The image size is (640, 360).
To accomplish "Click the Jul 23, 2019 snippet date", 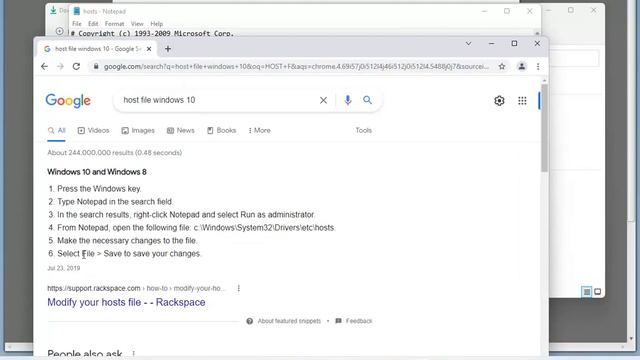I will pyautogui.click(x=64, y=268).
